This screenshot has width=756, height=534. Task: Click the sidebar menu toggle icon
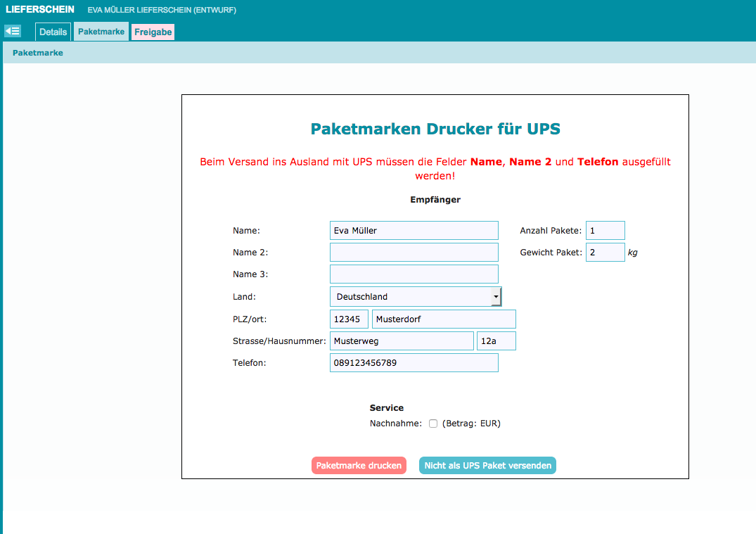point(13,31)
